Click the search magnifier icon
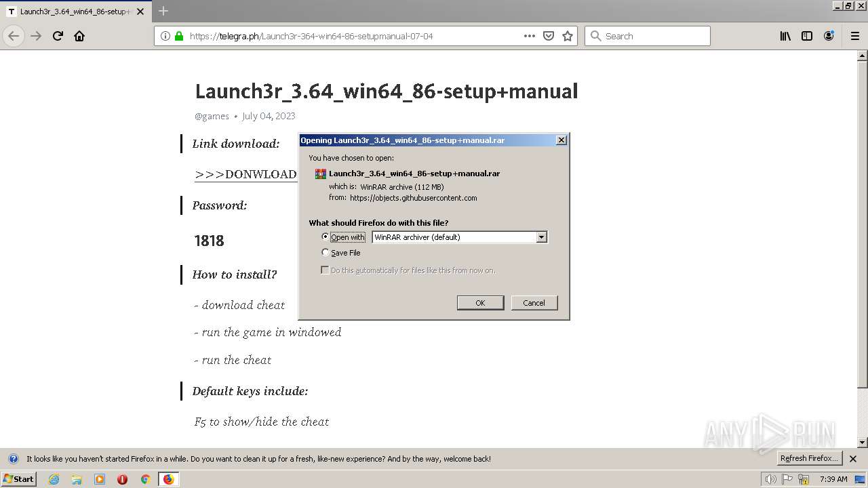 [x=596, y=36]
